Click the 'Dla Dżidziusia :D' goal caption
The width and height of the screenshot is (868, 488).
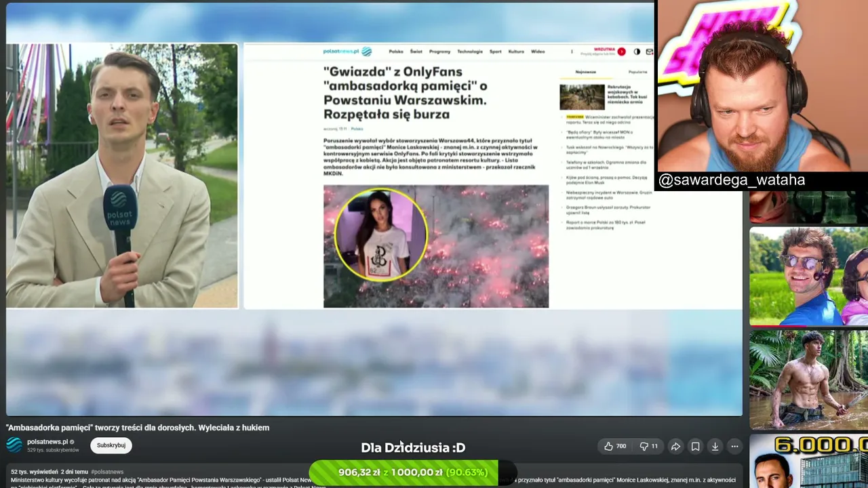[413, 447]
